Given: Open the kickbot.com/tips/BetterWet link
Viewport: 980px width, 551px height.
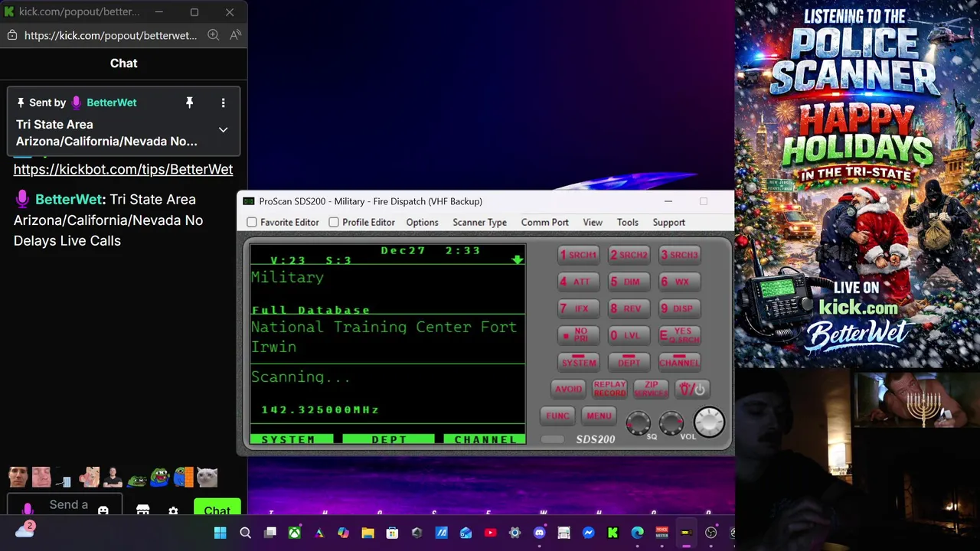Looking at the screenshot, I should (x=123, y=169).
